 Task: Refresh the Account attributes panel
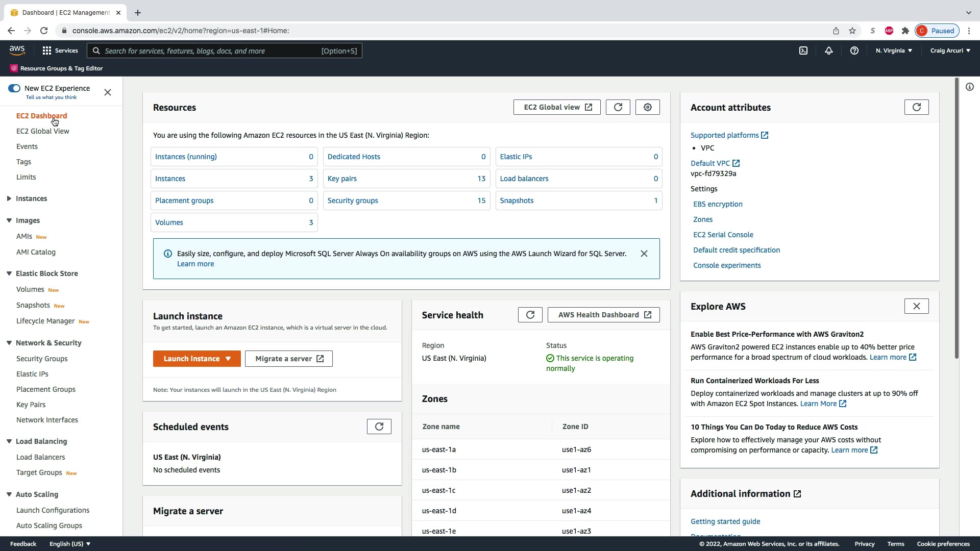916,107
